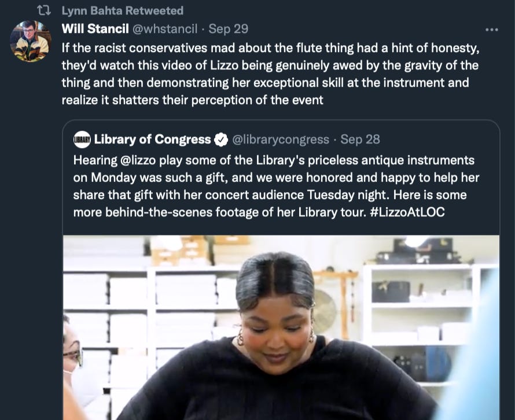Click the Sep 29 tweet timestamp
Viewport: 515px width, 420px height.
[228, 29]
